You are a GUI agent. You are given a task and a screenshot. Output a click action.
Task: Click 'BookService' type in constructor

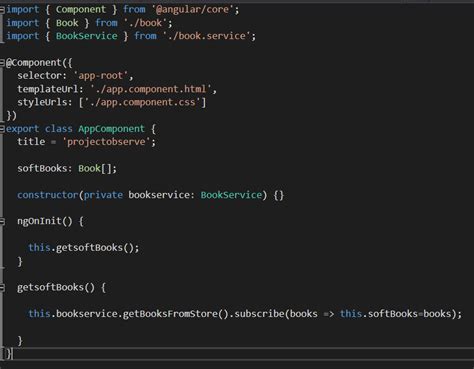click(231, 195)
